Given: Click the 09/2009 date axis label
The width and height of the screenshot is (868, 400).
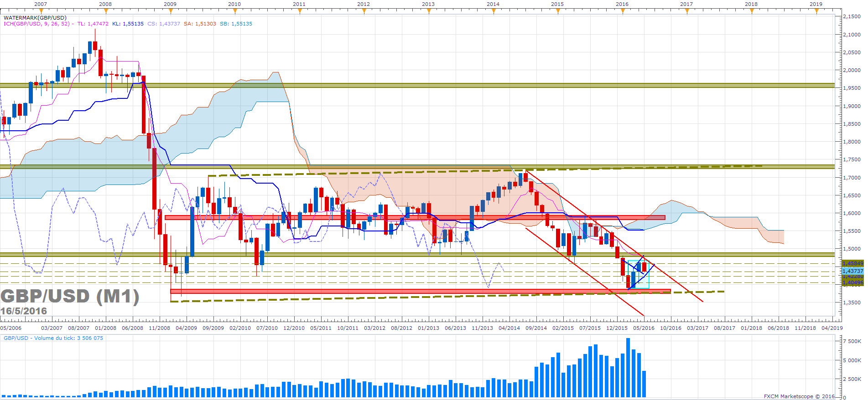Looking at the screenshot, I should click(x=213, y=328).
